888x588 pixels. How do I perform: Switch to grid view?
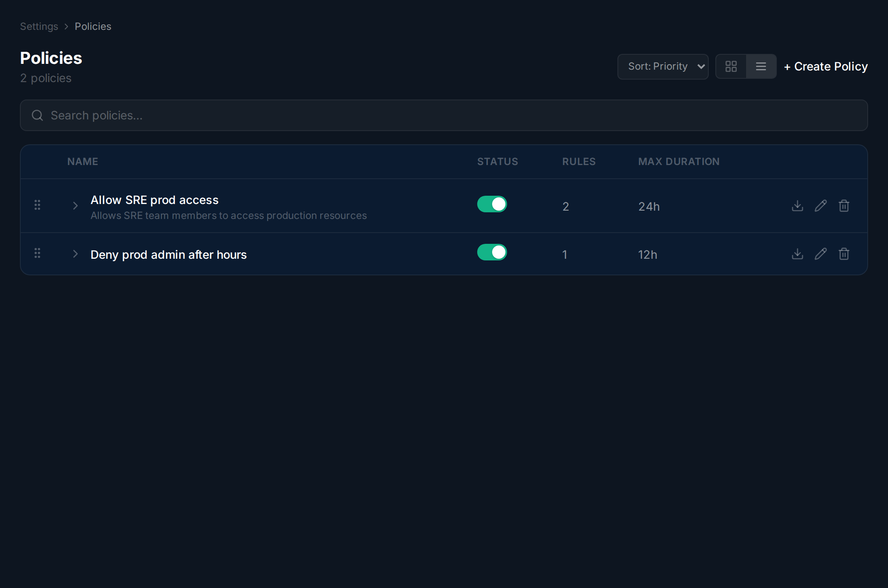coord(731,66)
